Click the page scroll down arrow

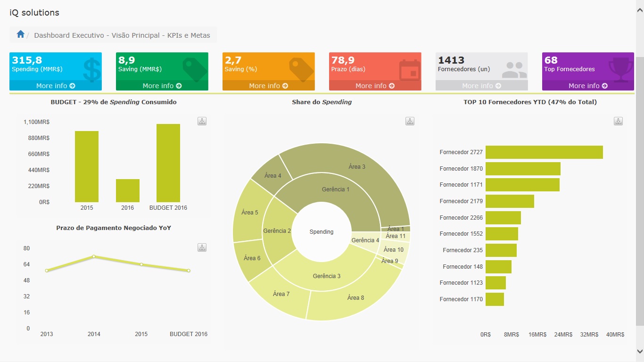pyautogui.click(x=640, y=351)
